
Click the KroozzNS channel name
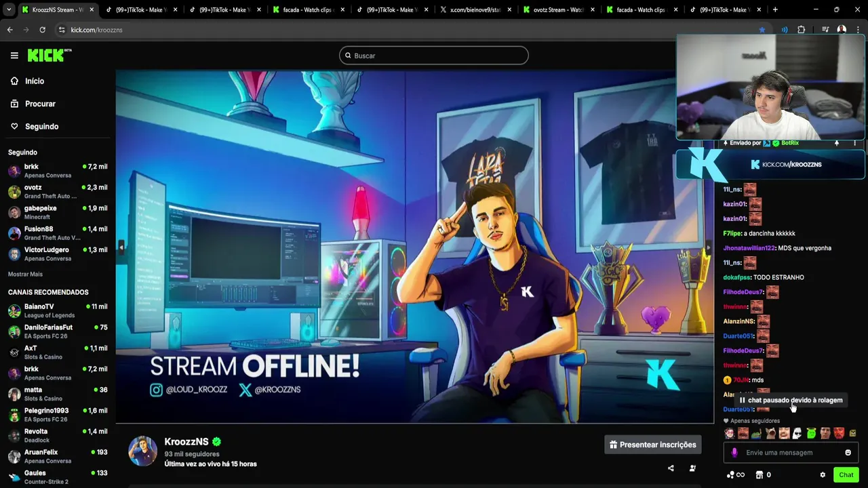click(186, 442)
